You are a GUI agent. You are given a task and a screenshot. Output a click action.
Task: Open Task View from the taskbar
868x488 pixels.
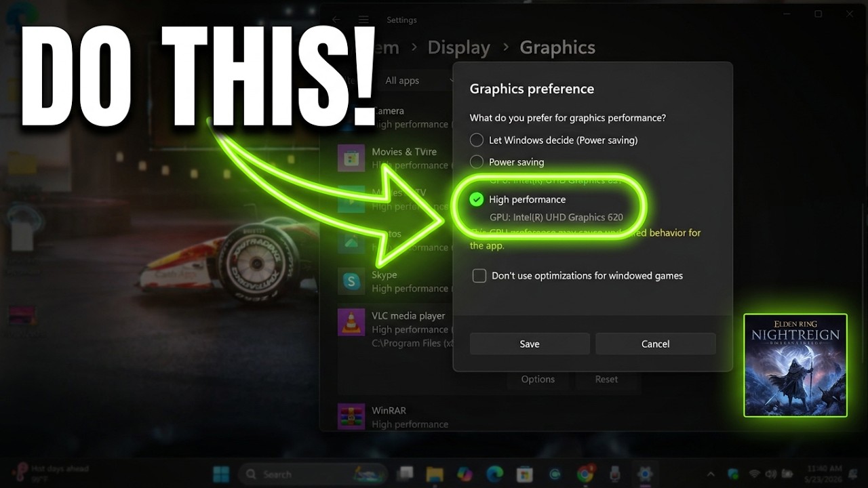pyautogui.click(x=406, y=474)
